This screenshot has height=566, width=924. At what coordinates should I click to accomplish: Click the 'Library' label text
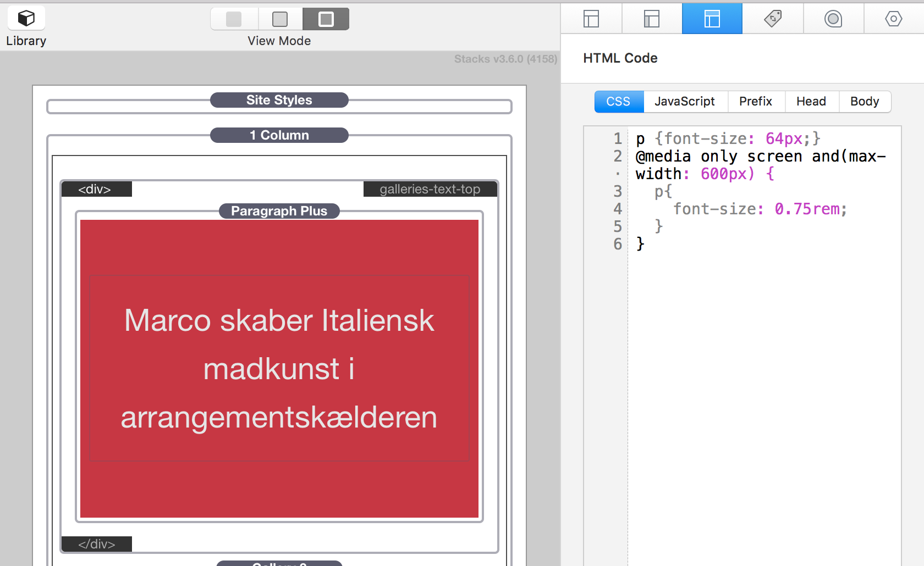coord(26,41)
